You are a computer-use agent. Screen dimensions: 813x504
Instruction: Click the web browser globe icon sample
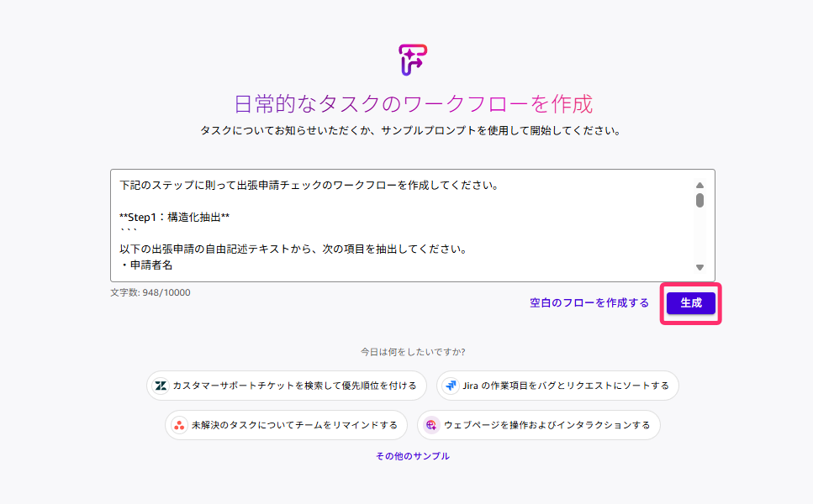(431, 425)
